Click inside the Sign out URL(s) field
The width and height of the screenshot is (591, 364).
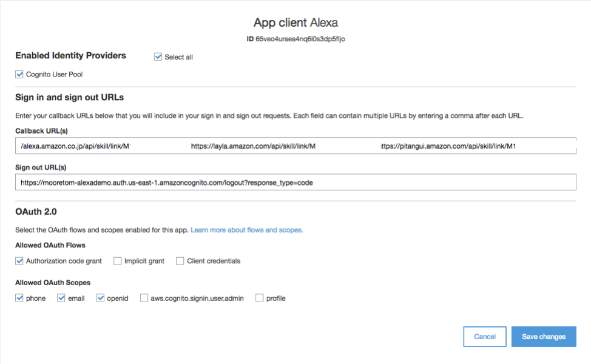295,181
